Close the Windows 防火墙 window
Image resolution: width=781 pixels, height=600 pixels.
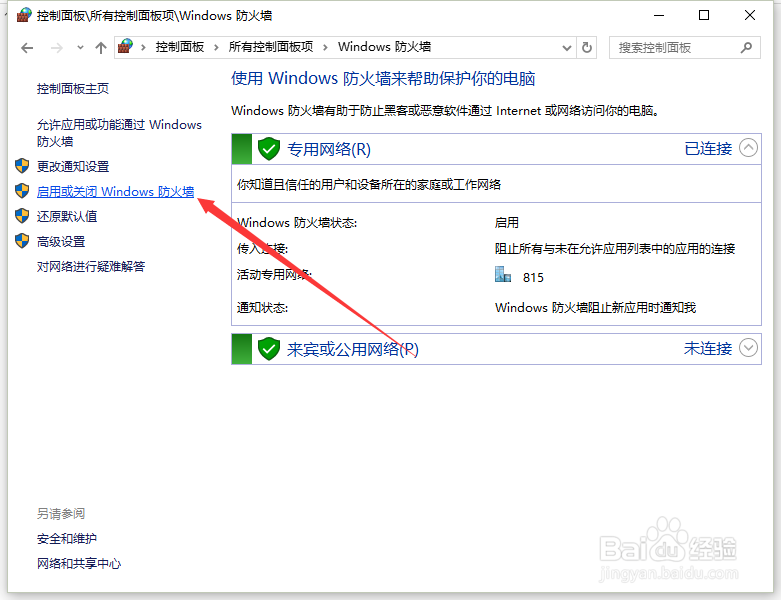point(750,15)
